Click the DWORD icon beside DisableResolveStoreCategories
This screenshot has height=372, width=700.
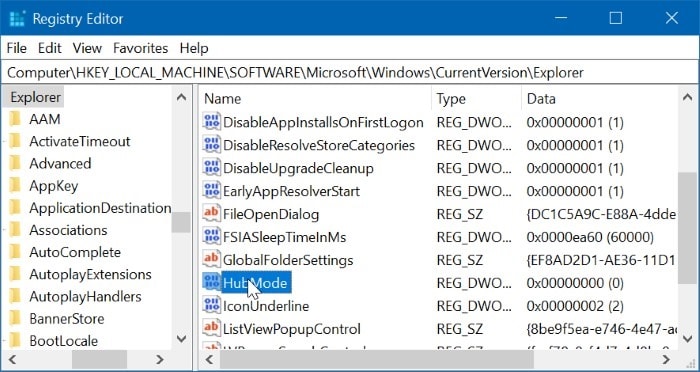pos(211,145)
